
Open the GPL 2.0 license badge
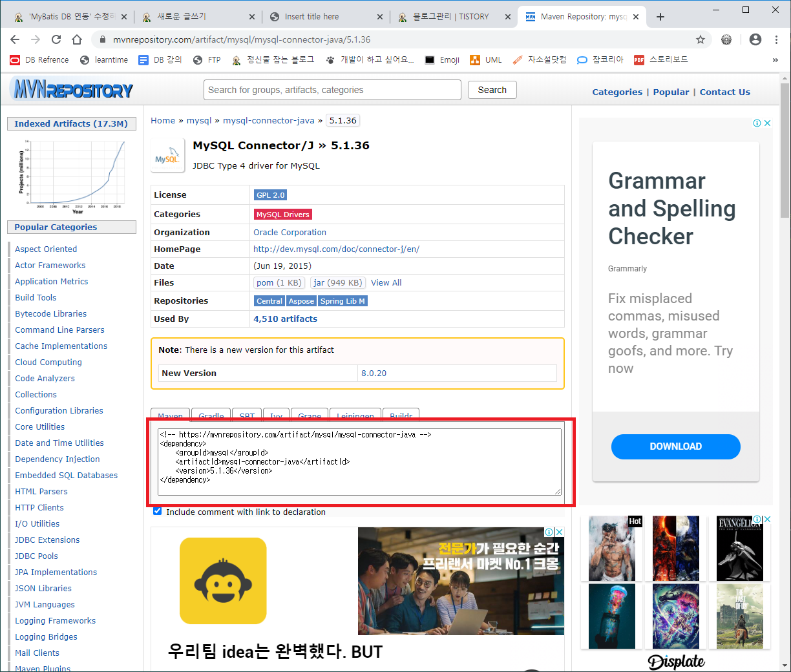tap(270, 195)
